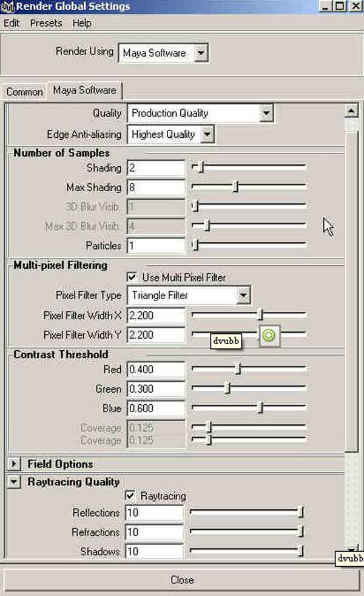Click the Shadows slider handle

[300, 550]
